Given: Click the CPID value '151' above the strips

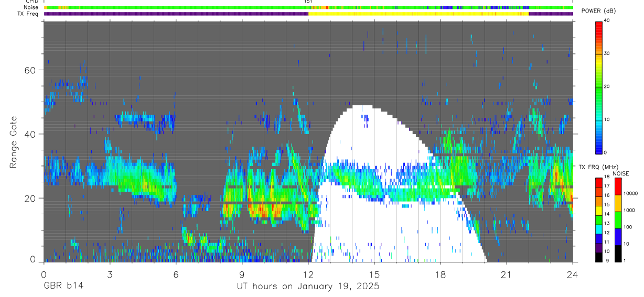Looking at the screenshot, I should point(308,2).
